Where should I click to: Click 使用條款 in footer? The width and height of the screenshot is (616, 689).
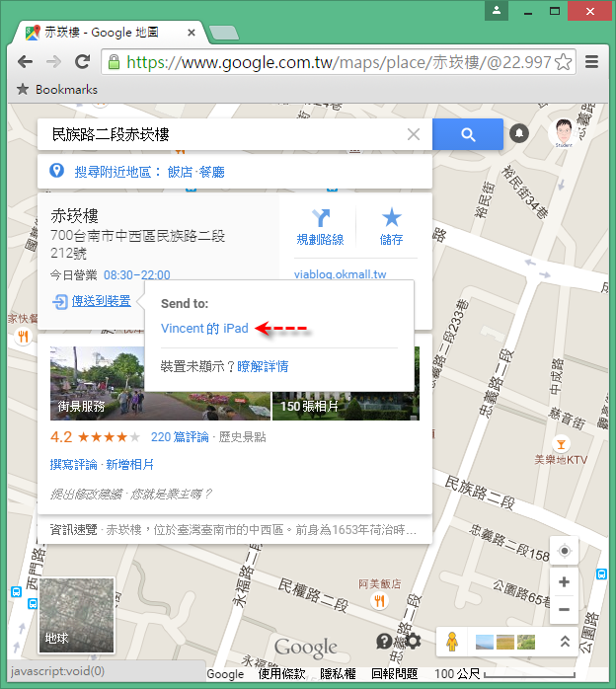tap(281, 673)
